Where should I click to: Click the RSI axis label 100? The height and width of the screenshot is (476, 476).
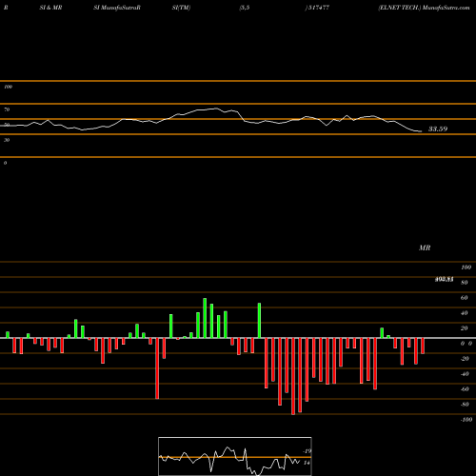click(x=8, y=87)
